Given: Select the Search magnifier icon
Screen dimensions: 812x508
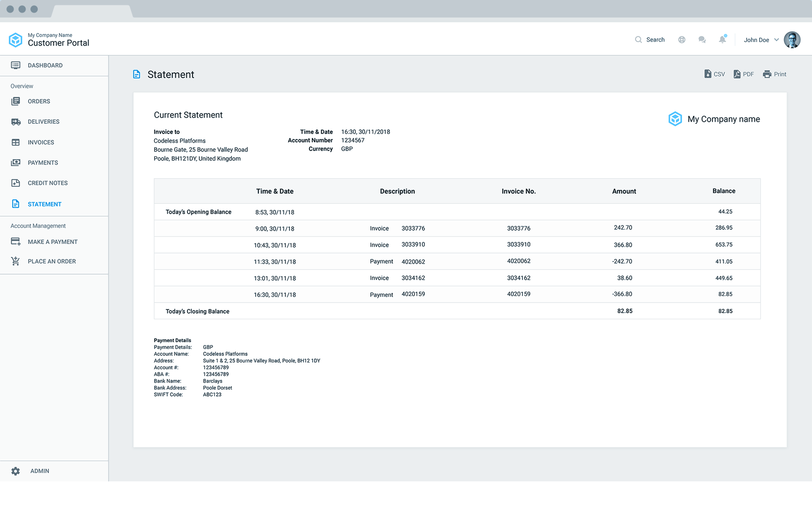Looking at the screenshot, I should (639, 40).
